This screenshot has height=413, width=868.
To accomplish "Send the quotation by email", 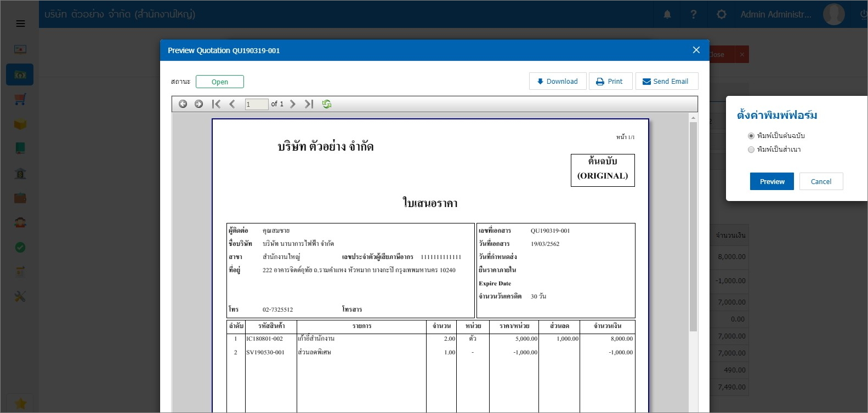I will [x=667, y=81].
